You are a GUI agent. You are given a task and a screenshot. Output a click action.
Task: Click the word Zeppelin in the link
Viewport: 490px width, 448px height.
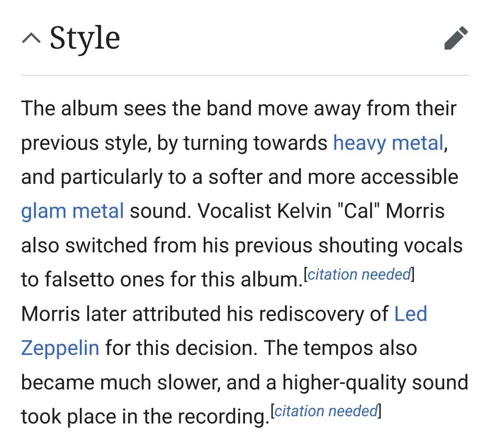click(x=60, y=348)
